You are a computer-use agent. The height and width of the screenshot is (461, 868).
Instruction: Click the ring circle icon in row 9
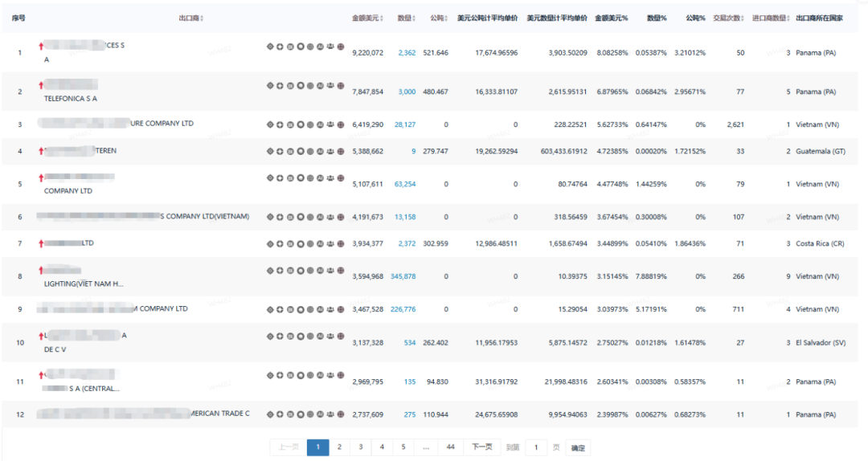tap(301, 309)
